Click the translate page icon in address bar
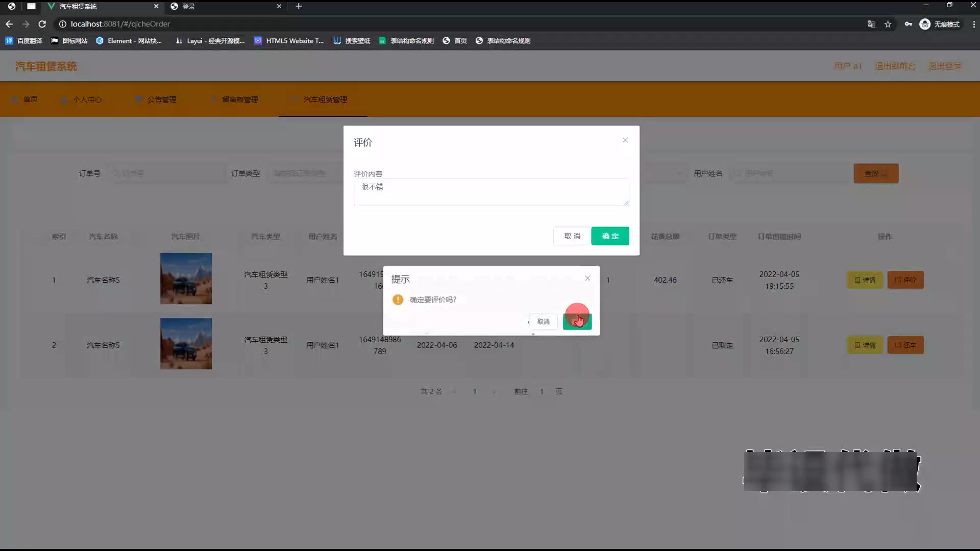Viewport: 980px width, 551px height. pyautogui.click(x=871, y=24)
